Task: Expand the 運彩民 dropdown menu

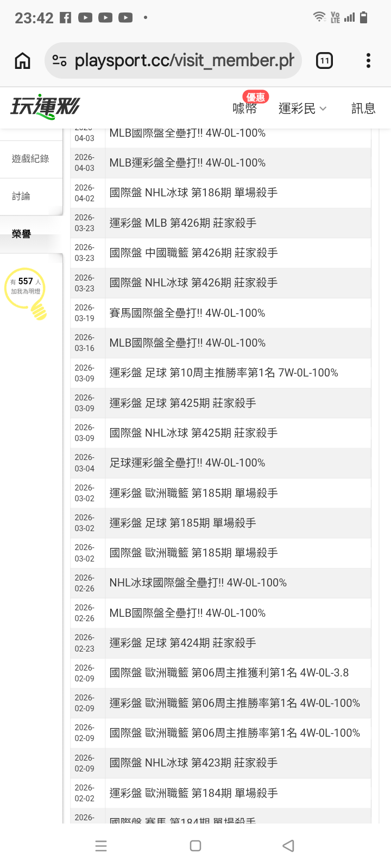Action: [302, 108]
